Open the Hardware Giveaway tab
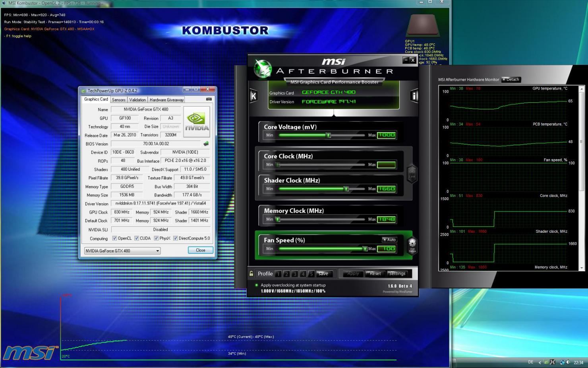 166,100
